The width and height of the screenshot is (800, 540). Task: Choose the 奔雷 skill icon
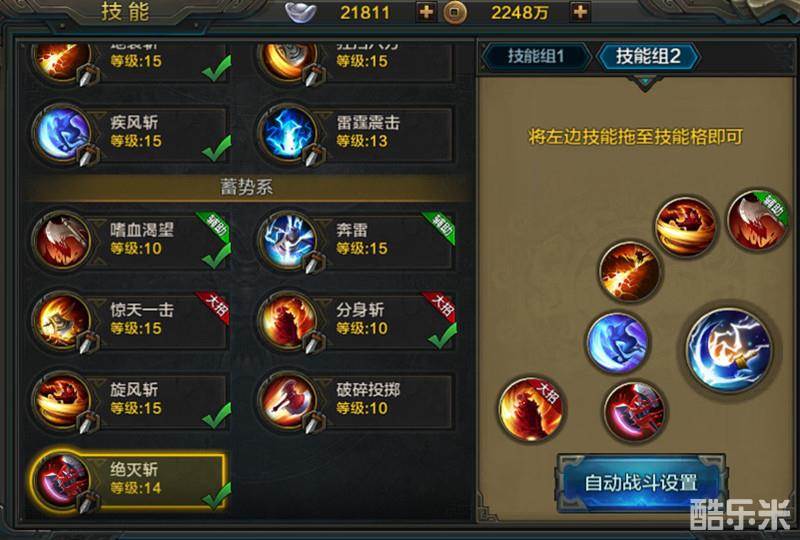[x=288, y=241]
